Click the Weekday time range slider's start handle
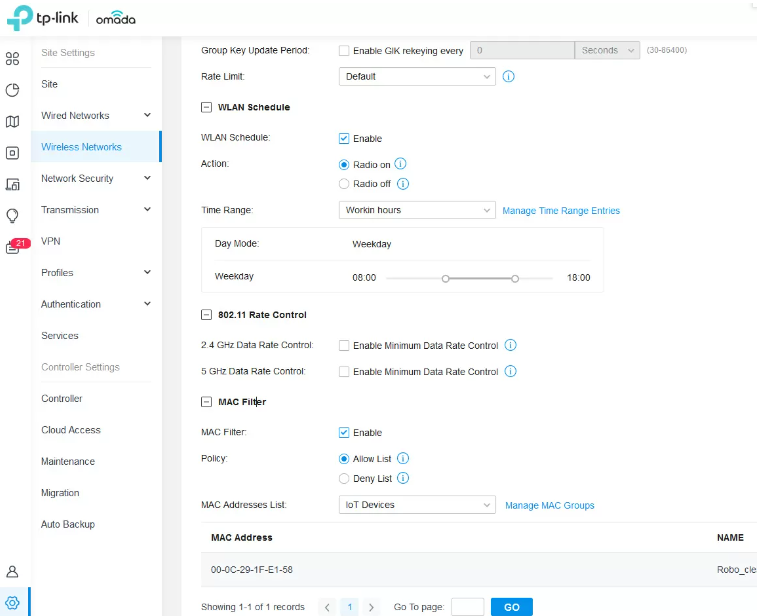Image resolution: width=773 pixels, height=616 pixels. 446,278
